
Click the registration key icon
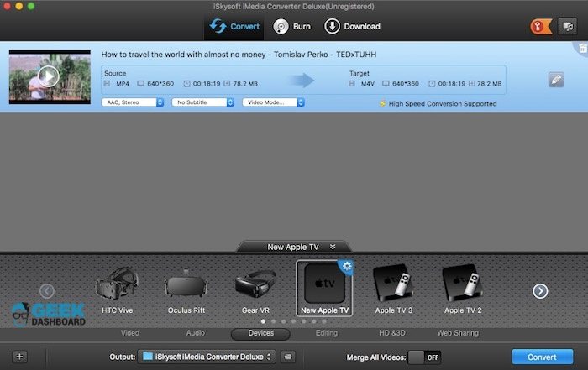pyautogui.click(x=541, y=27)
